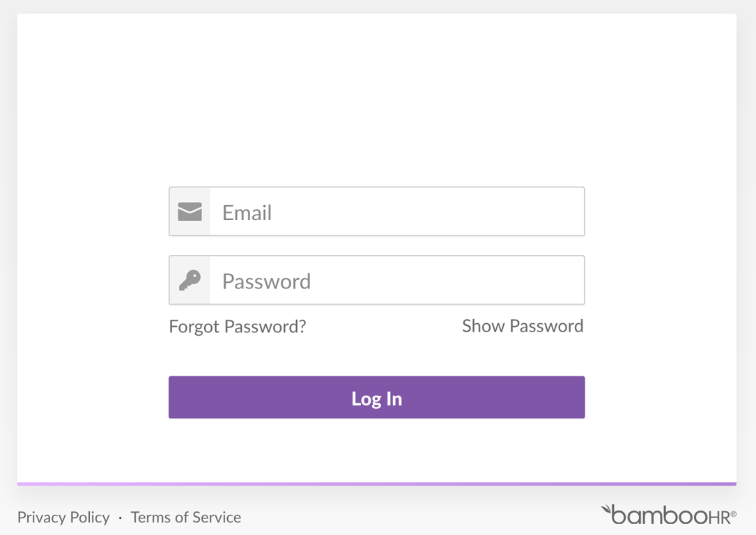This screenshot has height=535, width=756.
Task: Click the leaf mark on the BambooHR logo
Action: click(x=607, y=511)
